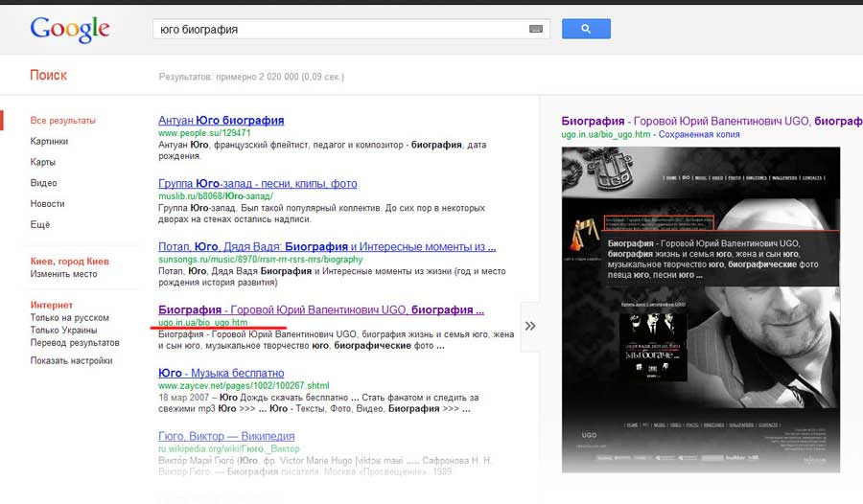
Task: Open result Юго - Музыка бесплатно
Action: (x=222, y=373)
